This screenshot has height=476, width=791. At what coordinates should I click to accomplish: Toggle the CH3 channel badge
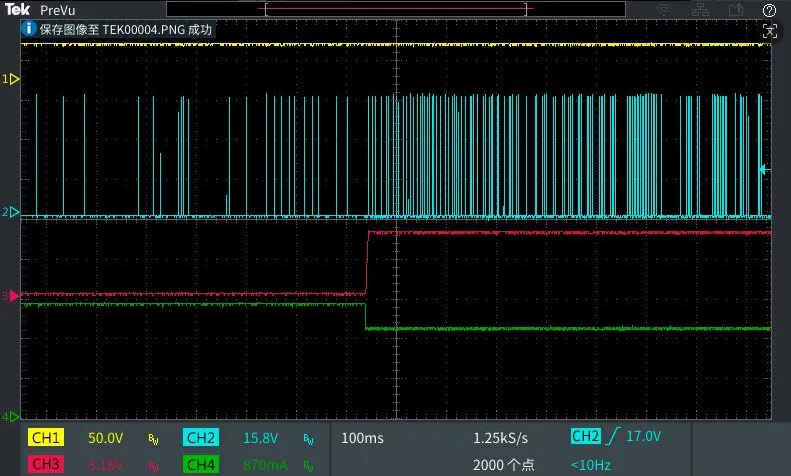coord(45,464)
